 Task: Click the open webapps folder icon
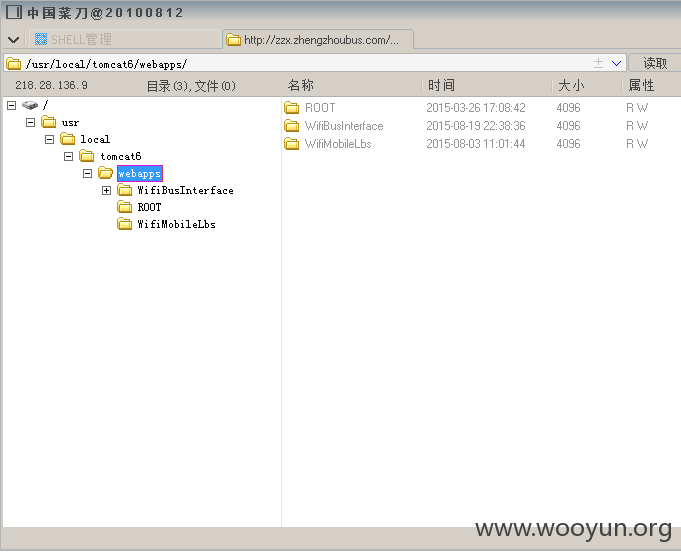coord(106,173)
